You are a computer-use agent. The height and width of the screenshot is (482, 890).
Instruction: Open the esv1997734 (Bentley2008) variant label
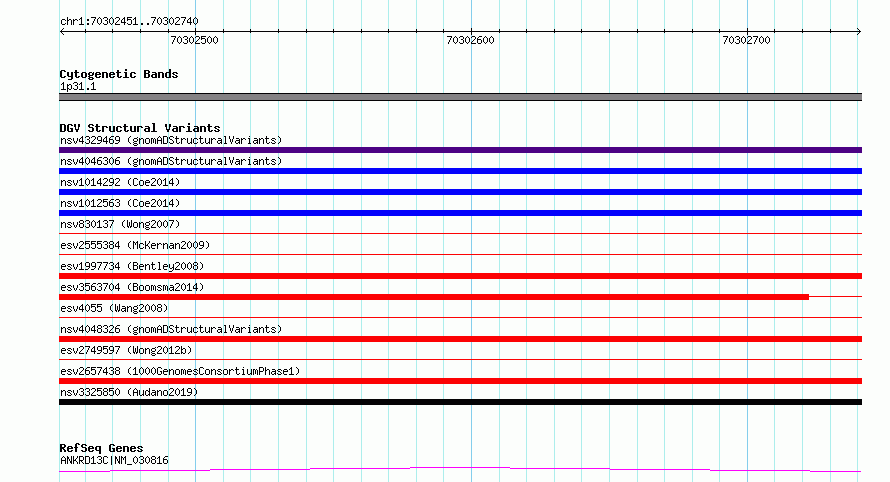tap(132, 266)
